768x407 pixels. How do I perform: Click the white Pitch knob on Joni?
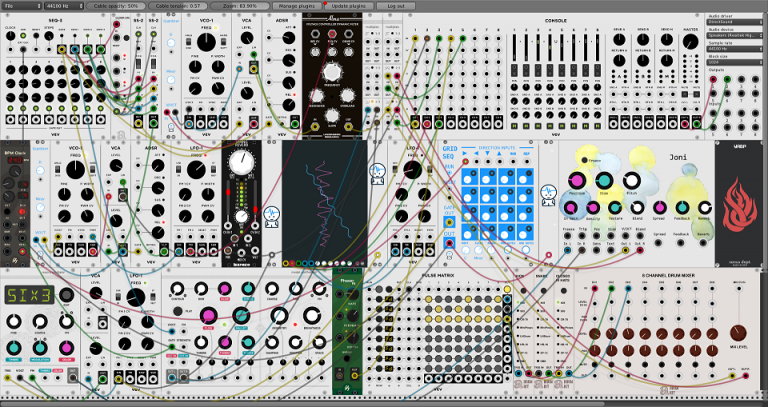point(632,181)
